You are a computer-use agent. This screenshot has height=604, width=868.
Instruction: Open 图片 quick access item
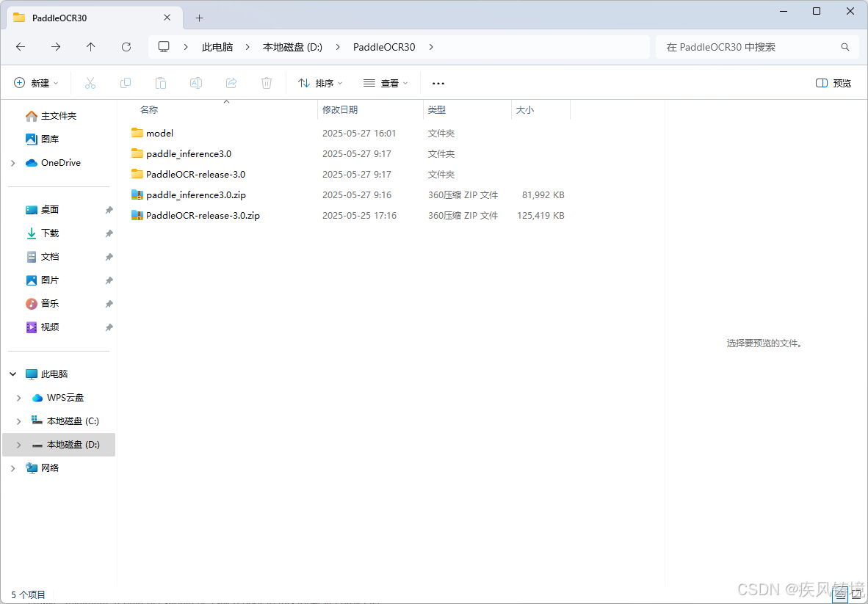coord(43,280)
